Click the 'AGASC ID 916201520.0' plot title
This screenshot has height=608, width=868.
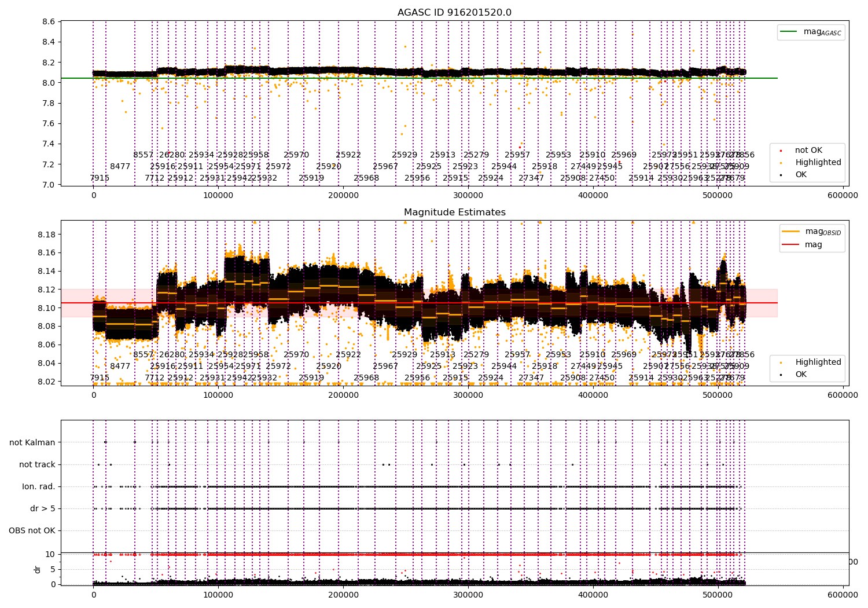tap(454, 13)
